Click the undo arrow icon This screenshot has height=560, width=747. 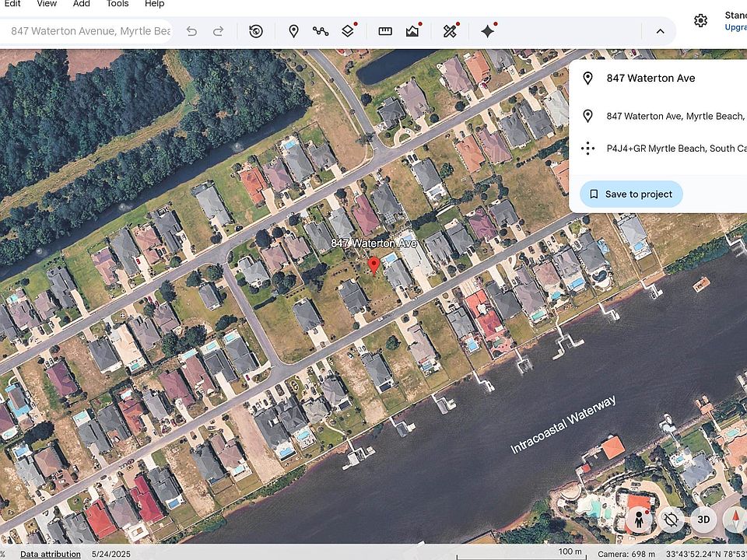pyautogui.click(x=191, y=31)
